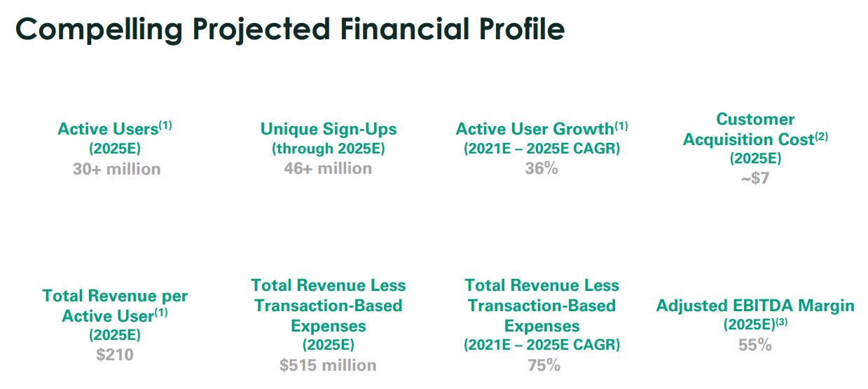Select the "Unique Sign-Ups" heading
The image size is (868, 389).
328,129
